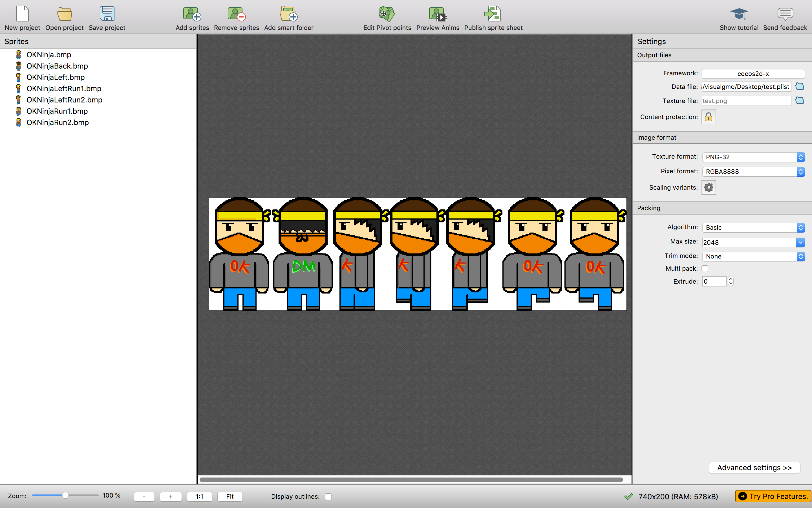This screenshot has height=508, width=812.
Task: Click the Fit zoom button
Action: (230, 497)
